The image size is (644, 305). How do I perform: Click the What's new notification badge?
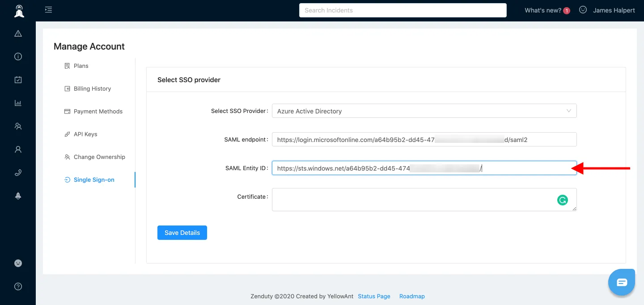click(567, 11)
